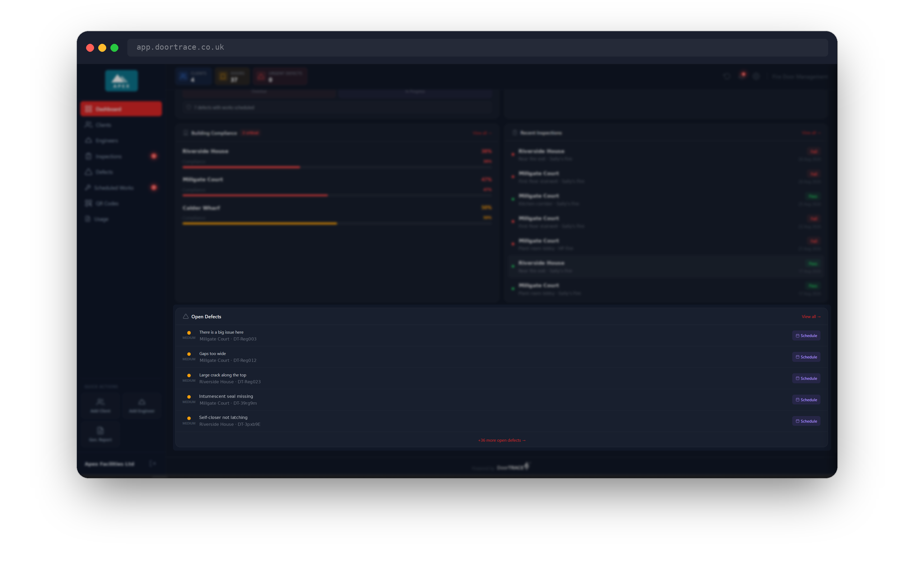Open Scheduled Works in the sidebar
The image size is (914, 588).
pyautogui.click(x=121, y=188)
